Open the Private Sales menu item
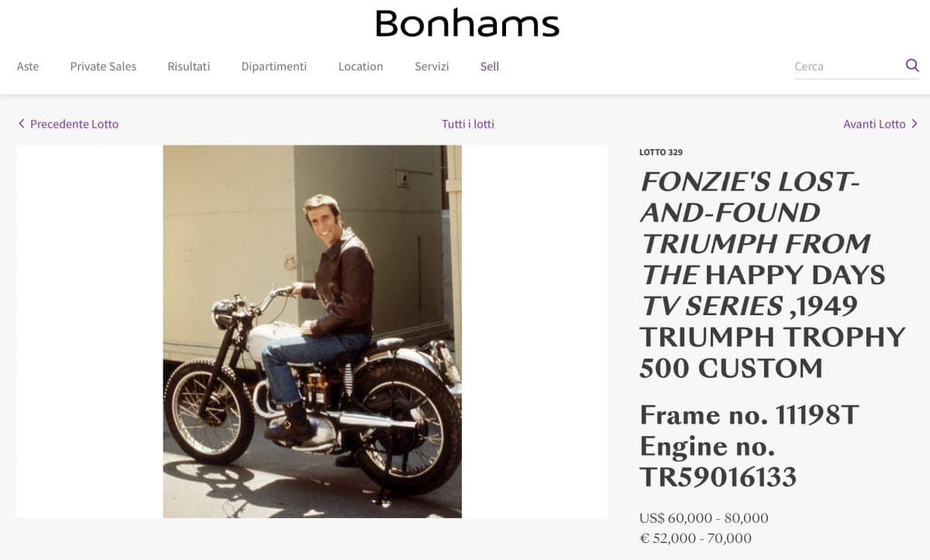The height and width of the screenshot is (560, 930). coord(103,67)
